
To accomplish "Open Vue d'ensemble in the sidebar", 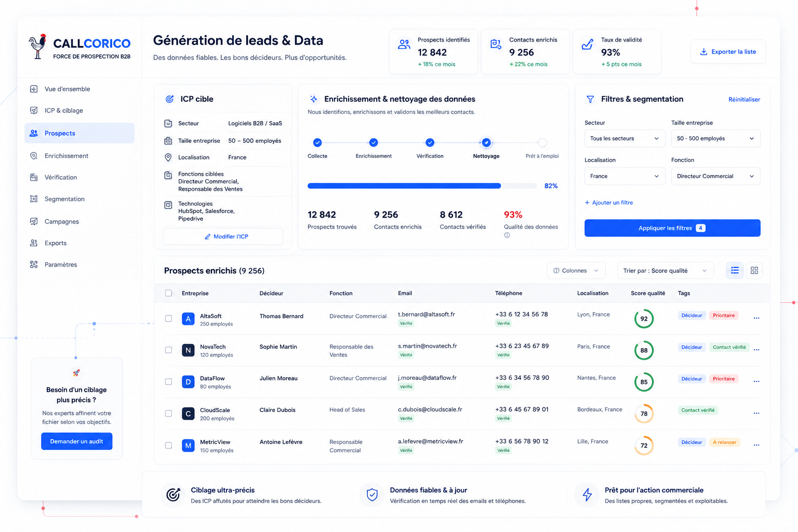I will tap(79, 89).
